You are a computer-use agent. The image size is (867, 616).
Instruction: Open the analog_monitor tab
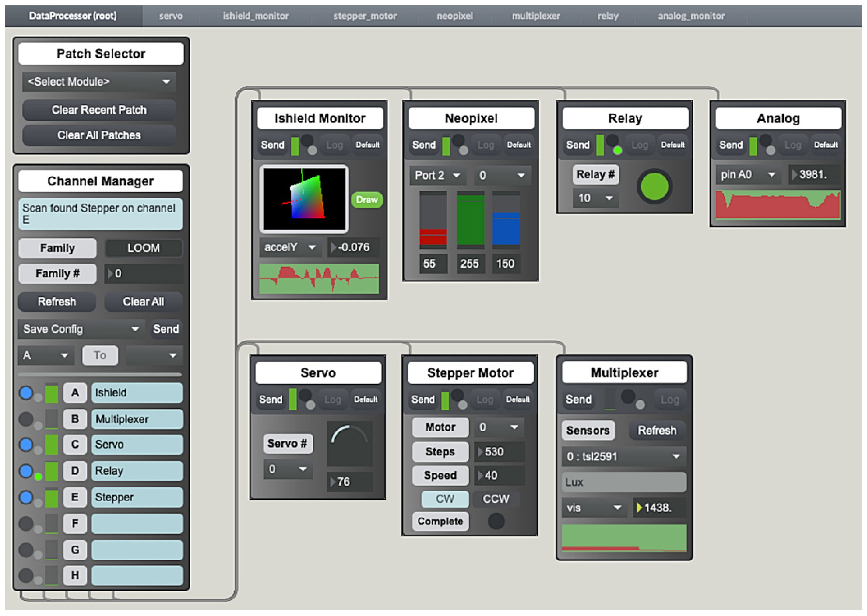(x=691, y=16)
